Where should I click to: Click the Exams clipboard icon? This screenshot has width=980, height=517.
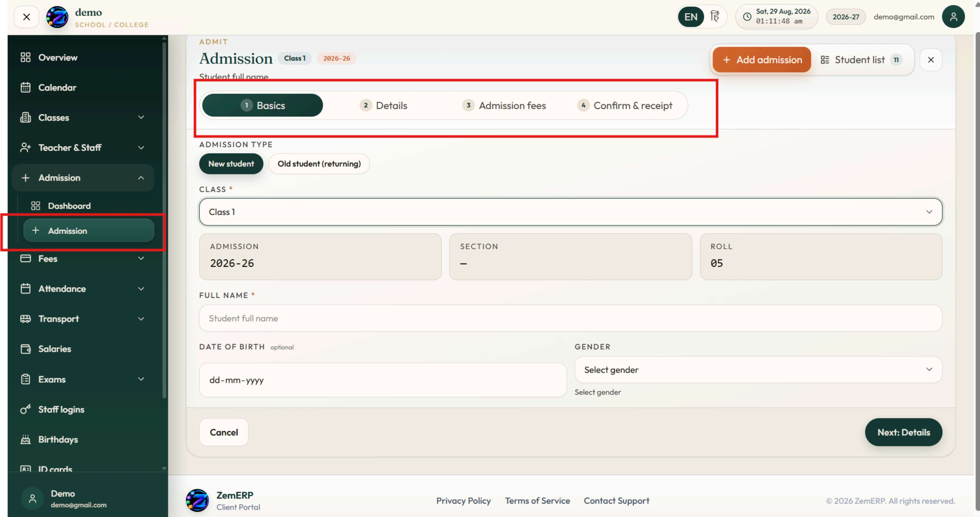pos(25,379)
